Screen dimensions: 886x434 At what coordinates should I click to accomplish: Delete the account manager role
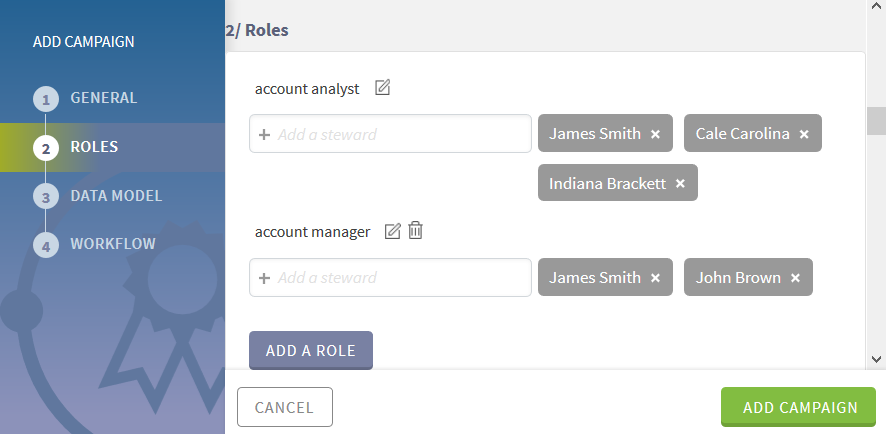coord(416,231)
